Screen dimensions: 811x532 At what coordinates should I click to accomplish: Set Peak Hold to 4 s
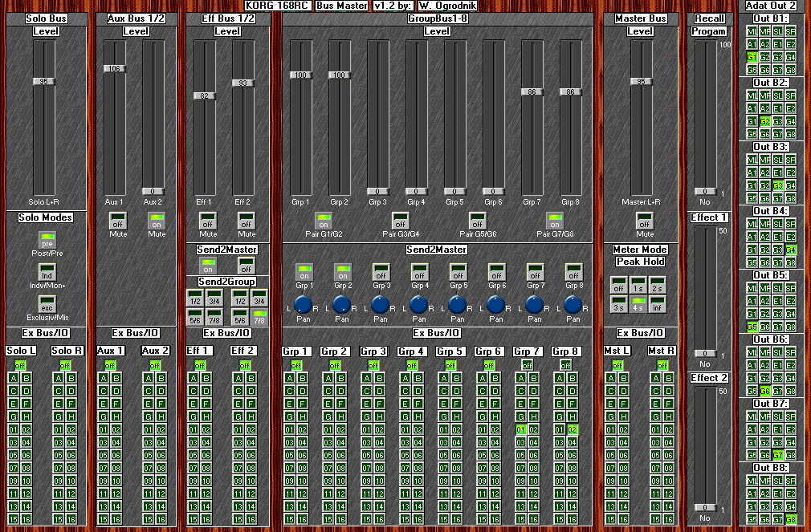click(638, 304)
